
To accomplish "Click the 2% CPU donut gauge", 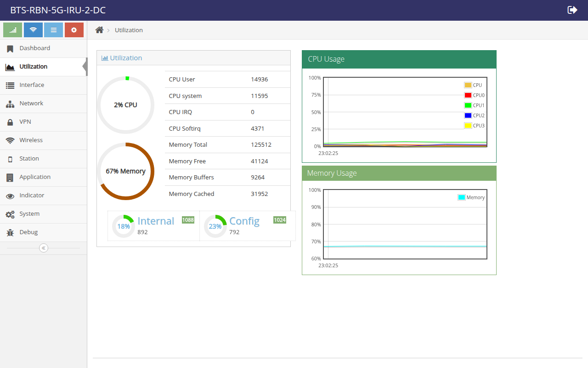I will (125, 105).
